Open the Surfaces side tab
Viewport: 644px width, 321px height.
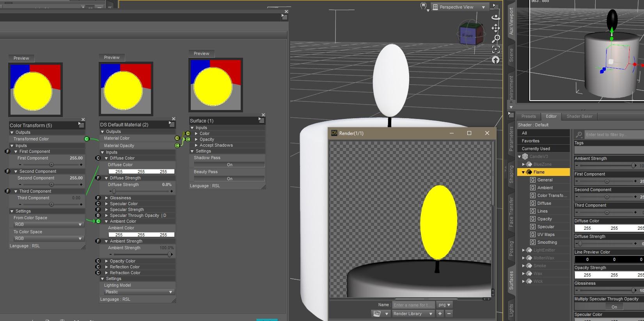(511, 280)
